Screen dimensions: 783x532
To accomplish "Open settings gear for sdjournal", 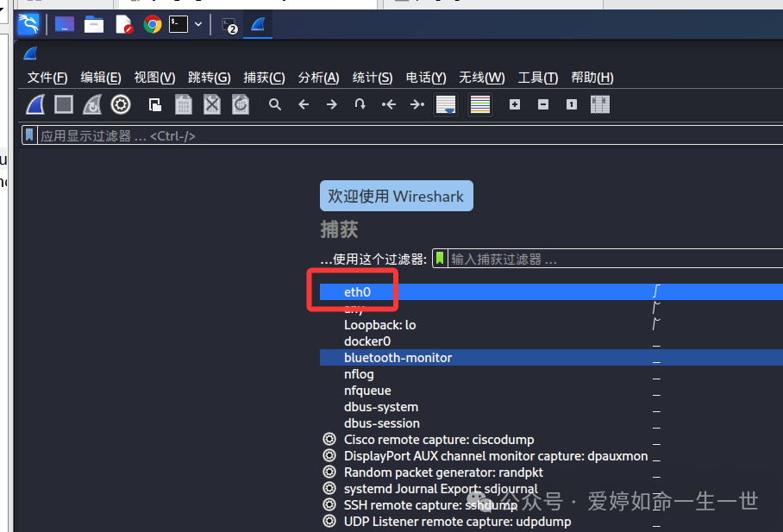I will click(x=329, y=488).
